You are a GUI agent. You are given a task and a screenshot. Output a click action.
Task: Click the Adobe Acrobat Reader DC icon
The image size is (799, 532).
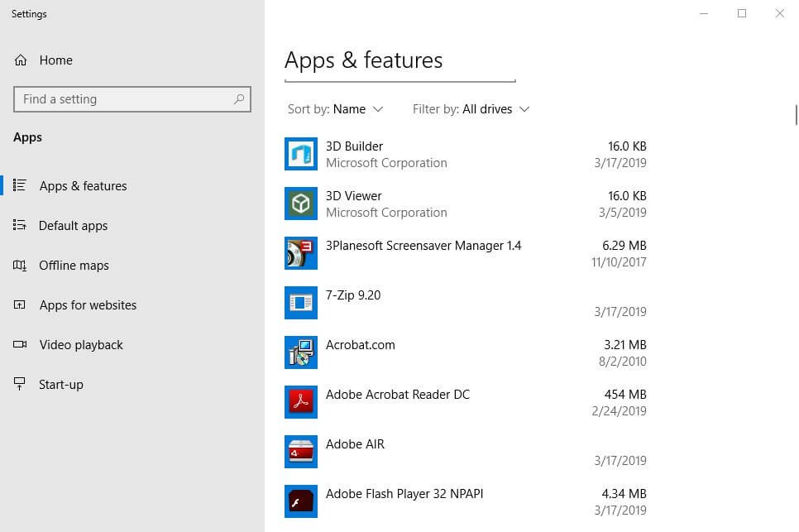[300, 402]
